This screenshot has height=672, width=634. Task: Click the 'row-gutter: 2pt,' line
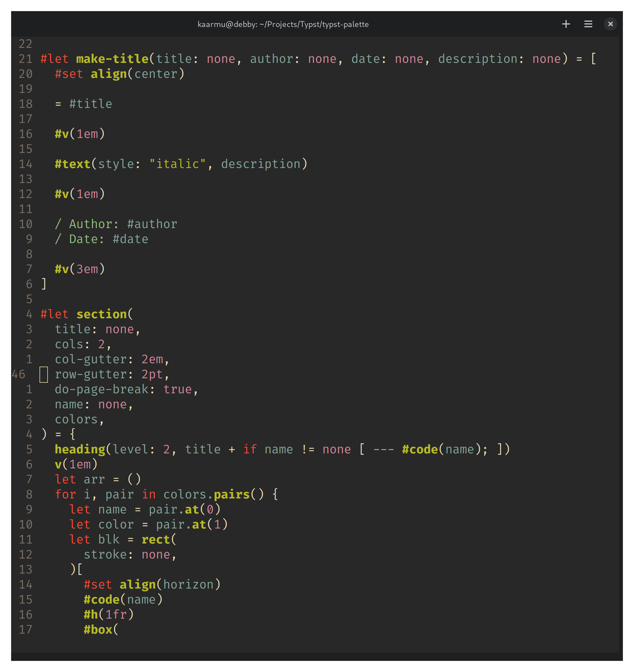pyautogui.click(x=112, y=374)
